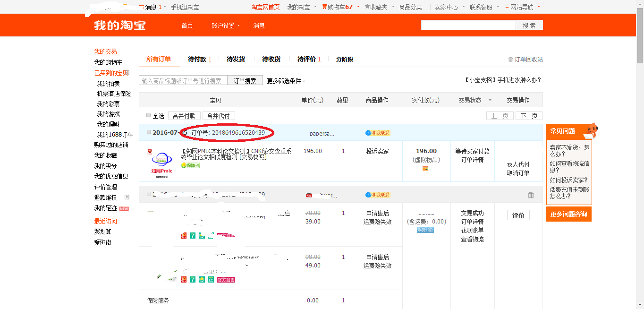
Task: Click the 合并代付 button
Action: (219, 116)
